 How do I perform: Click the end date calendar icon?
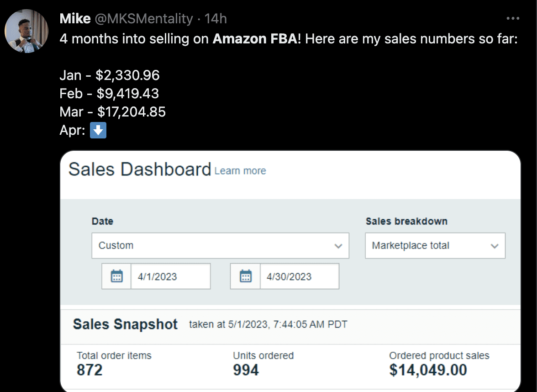point(246,276)
